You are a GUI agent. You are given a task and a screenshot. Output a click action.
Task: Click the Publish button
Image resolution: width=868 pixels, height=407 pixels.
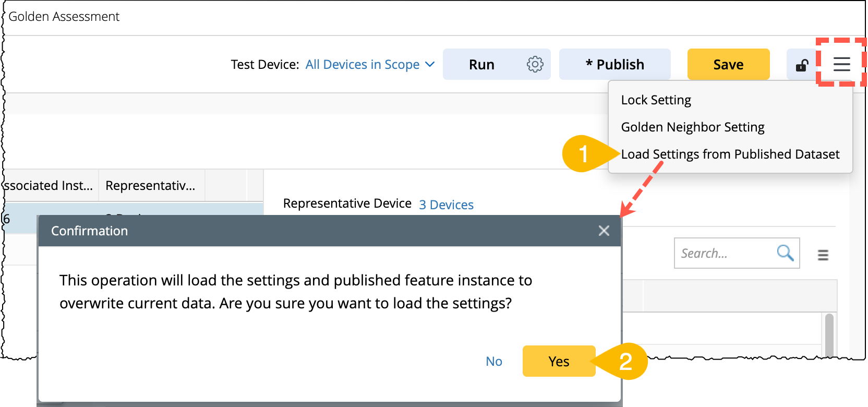(x=614, y=64)
